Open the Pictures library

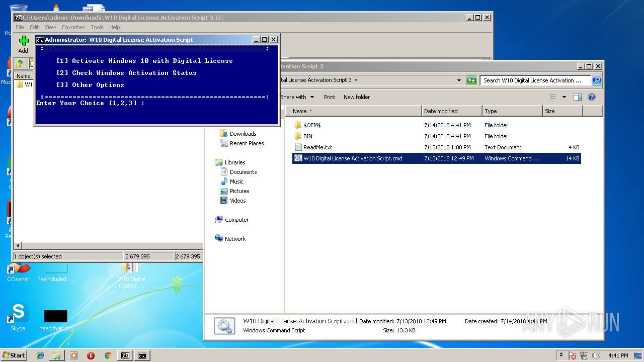tap(239, 191)
